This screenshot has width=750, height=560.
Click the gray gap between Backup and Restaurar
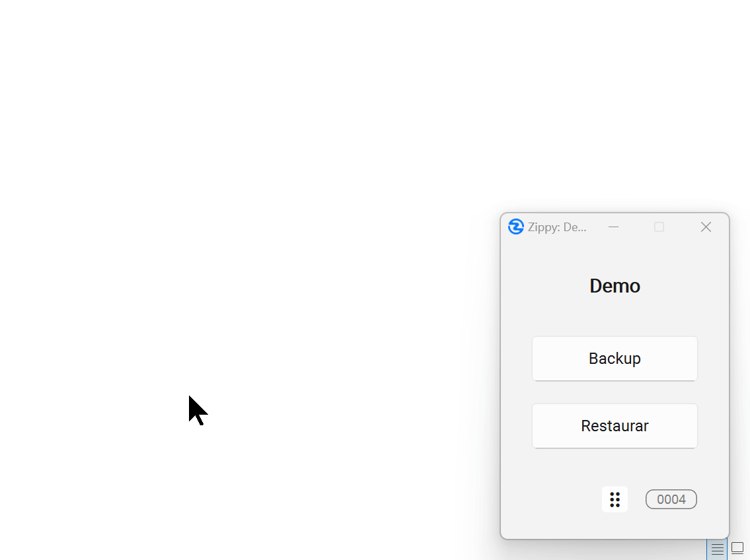pos(615,392)
